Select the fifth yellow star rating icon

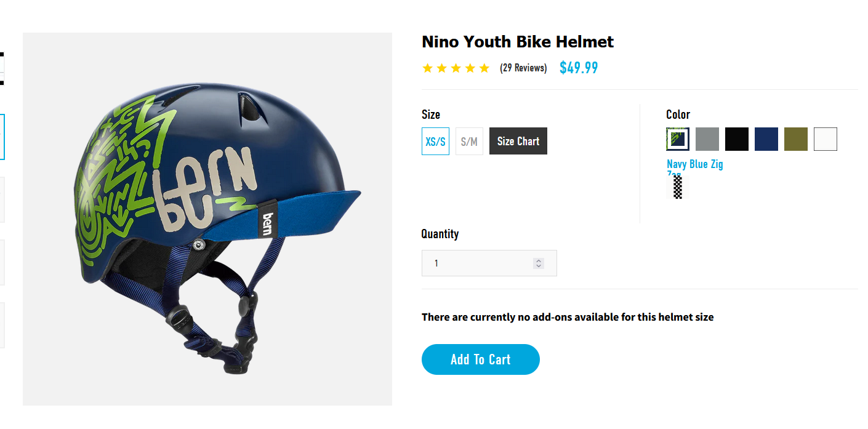483,68
